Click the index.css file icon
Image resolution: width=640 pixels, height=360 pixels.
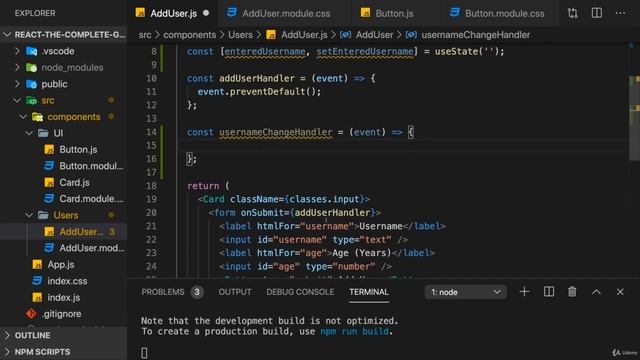(x=37, y=281)
